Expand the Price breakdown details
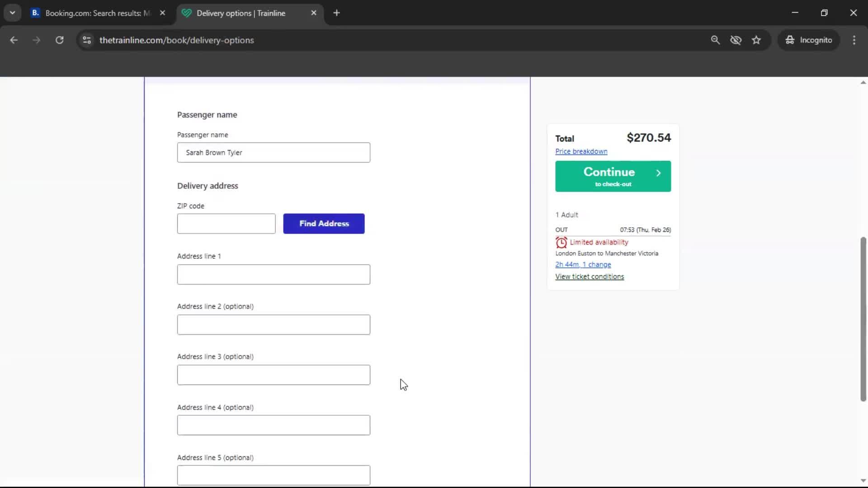This screenshot has height=488, width=868. (581, 151)
